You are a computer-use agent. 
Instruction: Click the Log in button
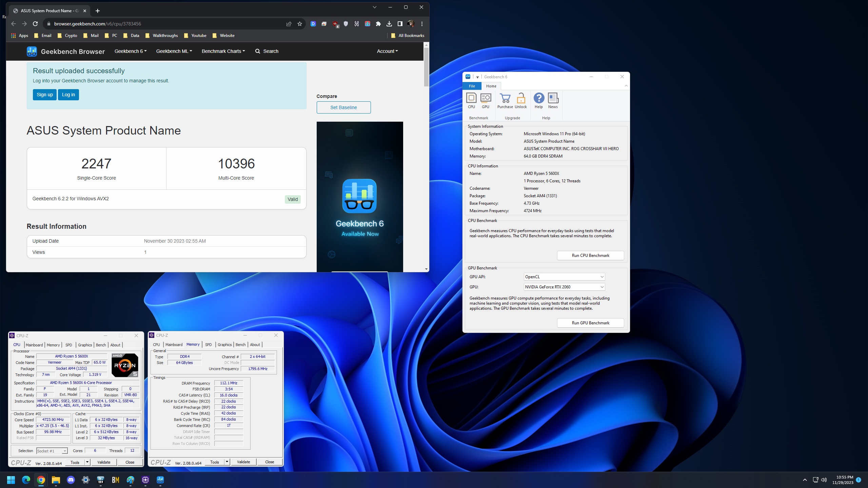coord(68,95)
